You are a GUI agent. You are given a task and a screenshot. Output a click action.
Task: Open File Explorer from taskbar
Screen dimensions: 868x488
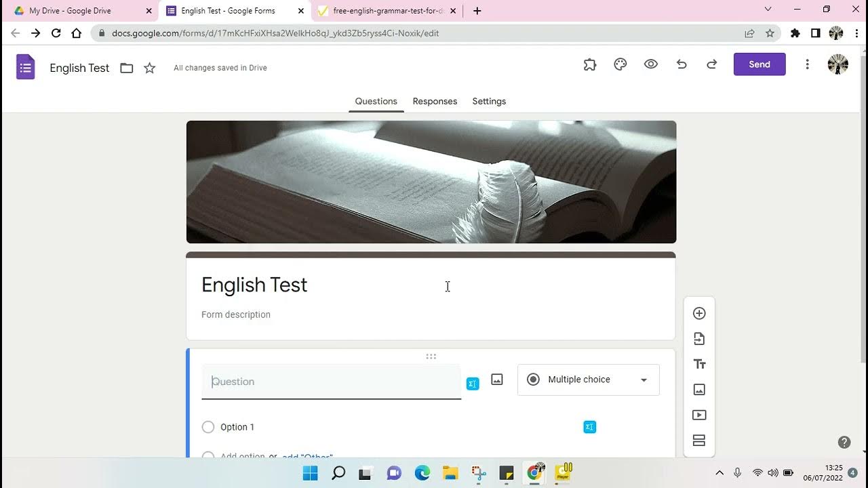(450, 472)
